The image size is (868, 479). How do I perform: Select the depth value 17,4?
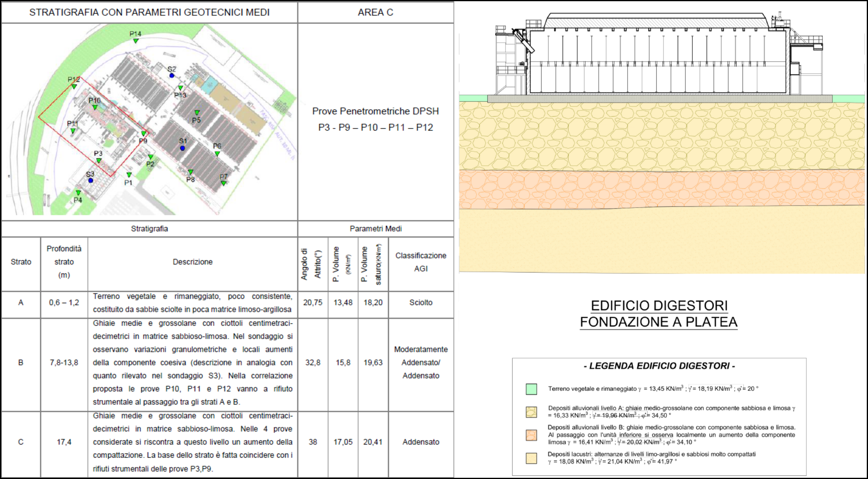point(64,442)
